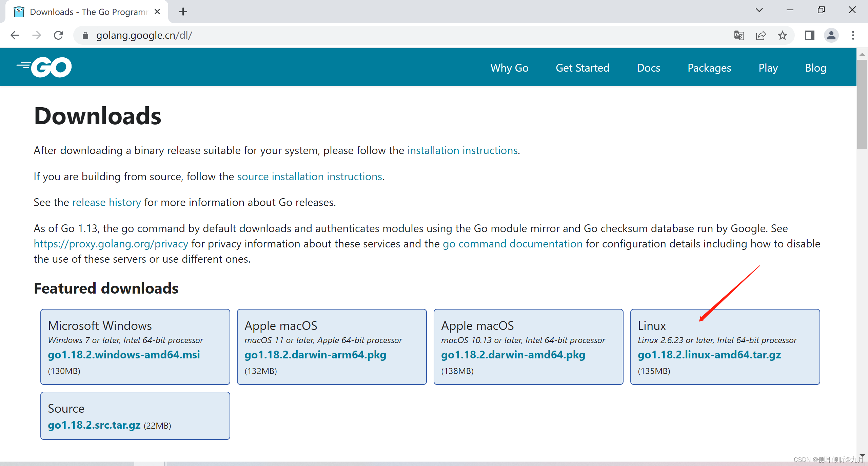Image resolution: width=868 pixels, height=466 pixels.
Task: Click the Go gopher tab favicon
Action: tap(19, 12)
